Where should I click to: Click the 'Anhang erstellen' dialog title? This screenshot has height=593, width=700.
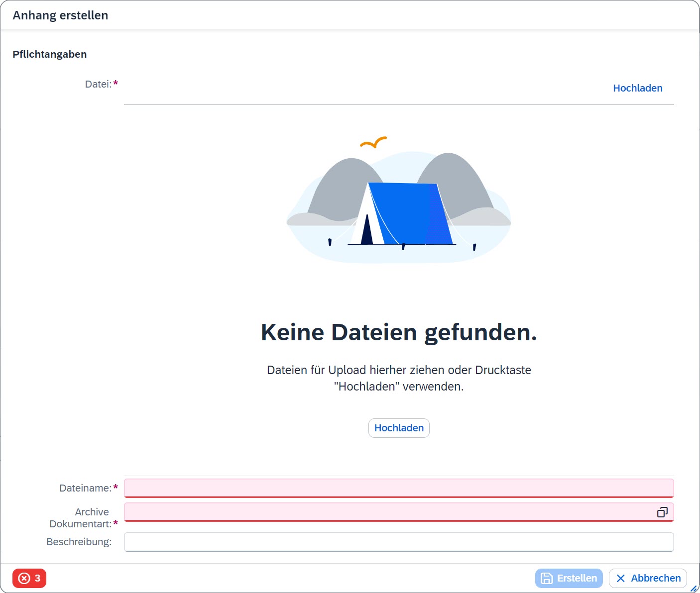click(60, 15)
